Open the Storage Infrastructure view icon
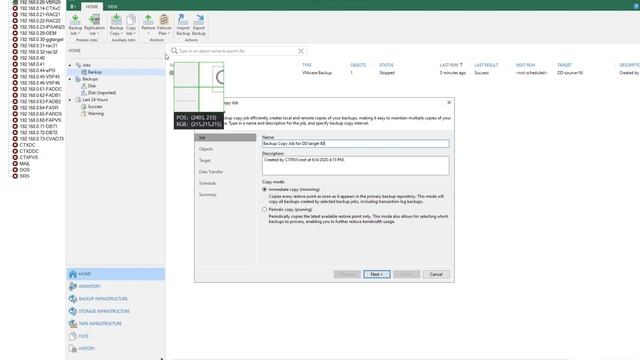Image resolution: width=640 pixels, height=360 pixels. (x=73, y=311)
